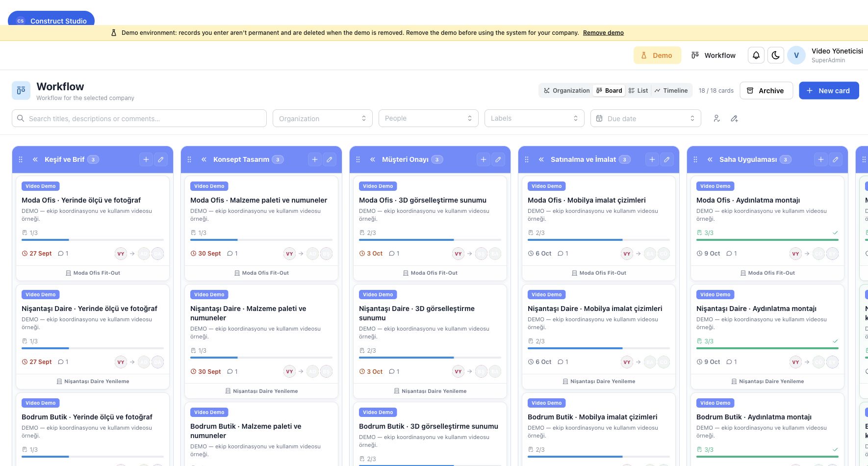
Task: Open the Archive button
Action: 766,90
